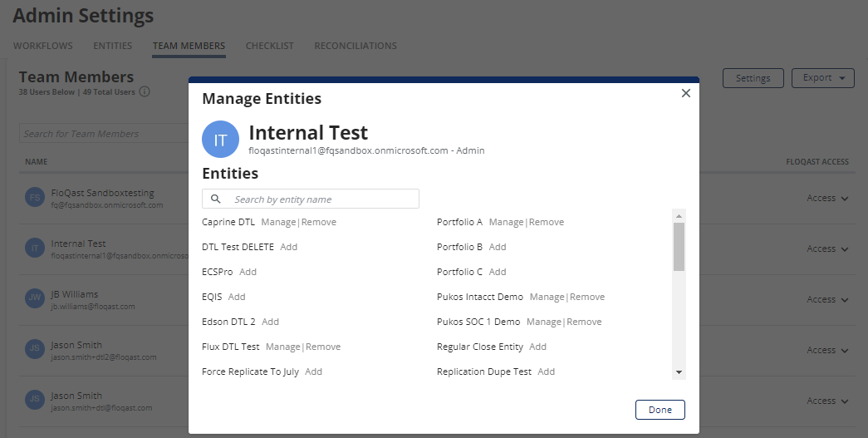Click the JW avatar for JB Williams
The image size is (868, 438).
34,298
